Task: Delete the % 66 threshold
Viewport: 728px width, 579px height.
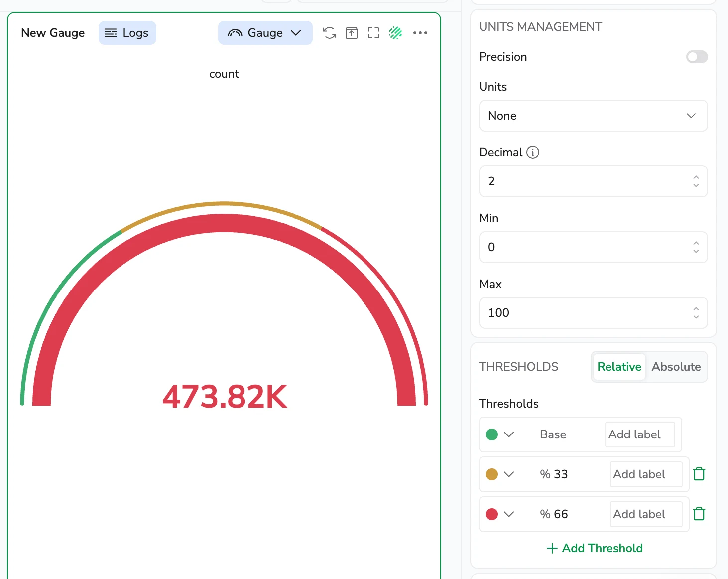Action: point(699,514)
